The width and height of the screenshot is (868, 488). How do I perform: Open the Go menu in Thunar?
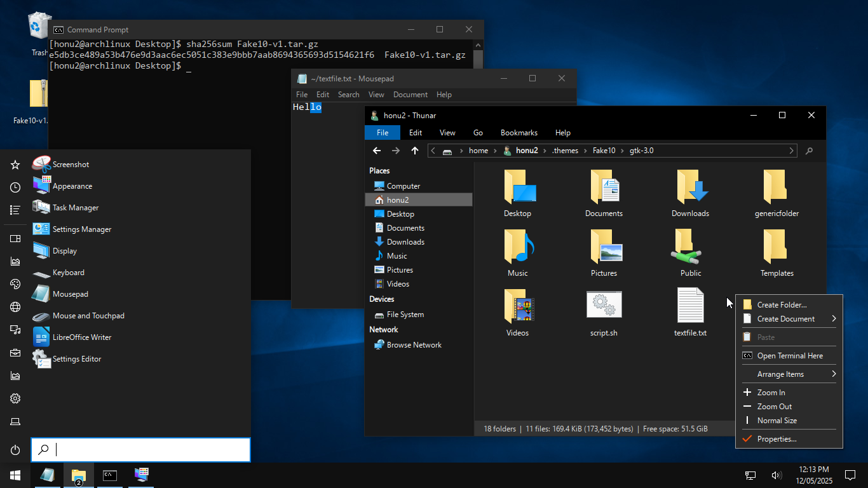click(x=478, y=132)
